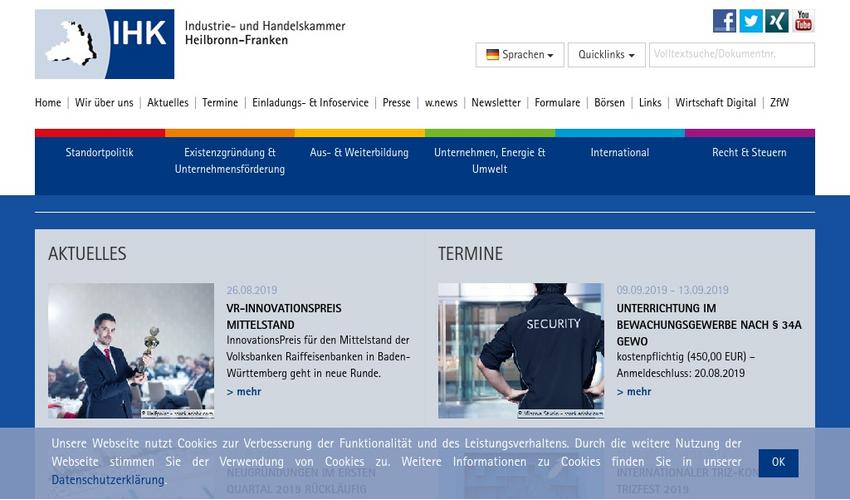This screenshot has height=500, width=850.
Task: Open ZfW navigation link
Action: click(x=780, y=102)
